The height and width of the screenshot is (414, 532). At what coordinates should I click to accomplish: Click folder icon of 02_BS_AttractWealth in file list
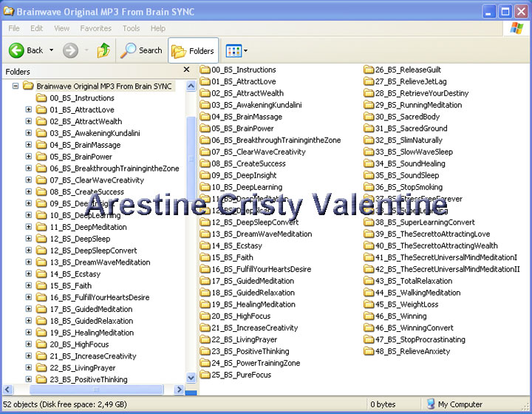point(205,93)
